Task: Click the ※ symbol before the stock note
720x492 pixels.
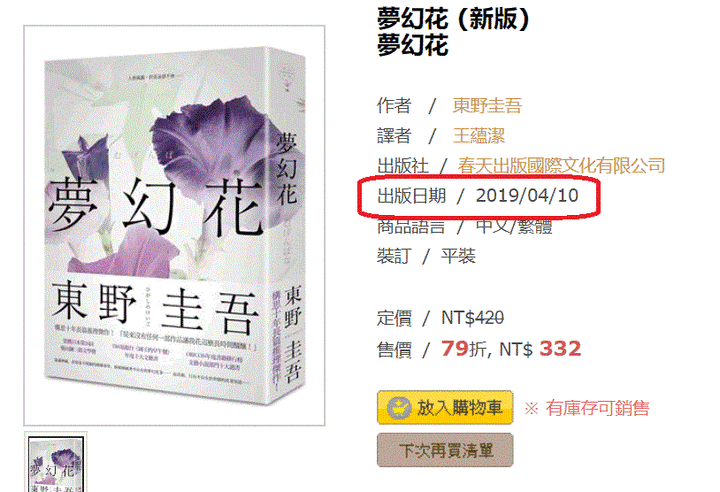Action: 531,408
